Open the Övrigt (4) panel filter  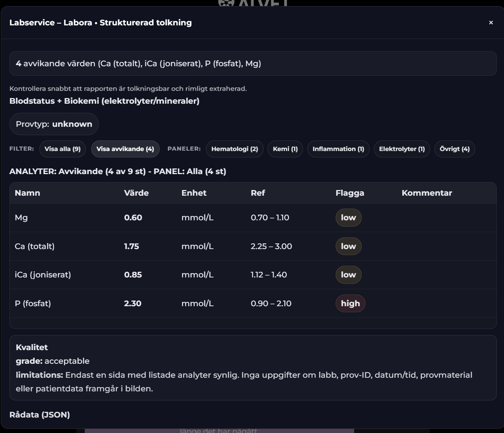coord(454,149)
